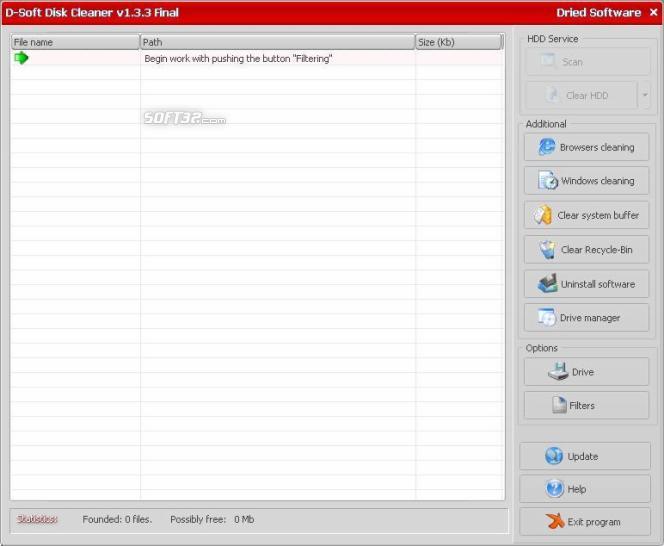Viewport: 664px width, 546px height.
Task: Click 'Possibly free:' status text
Action: [198, 519]
